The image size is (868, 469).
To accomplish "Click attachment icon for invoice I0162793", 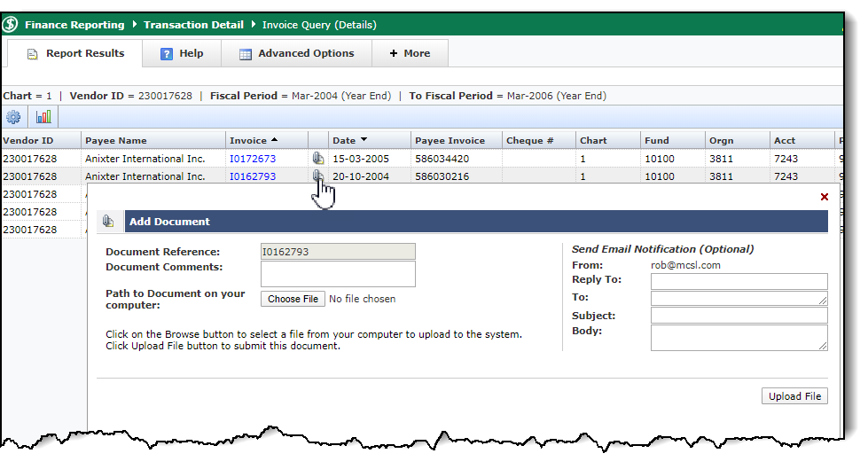I will (318, 176).
